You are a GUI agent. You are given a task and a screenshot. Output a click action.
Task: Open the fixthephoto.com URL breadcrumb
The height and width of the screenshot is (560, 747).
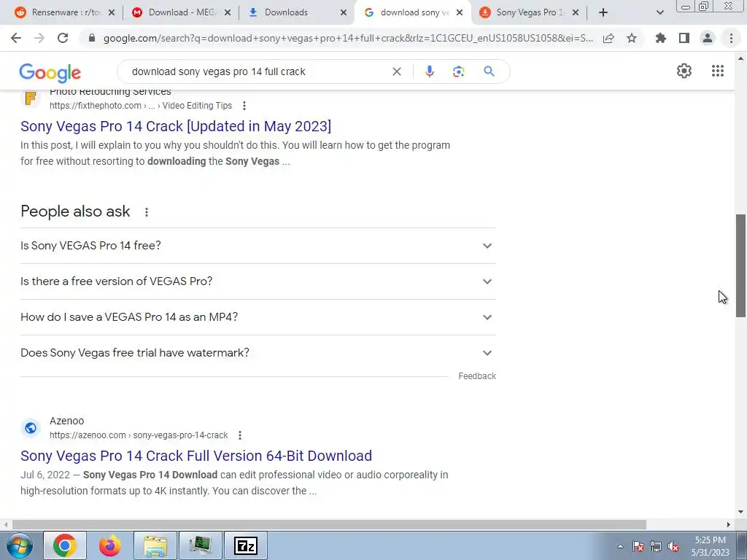(141, 106)
